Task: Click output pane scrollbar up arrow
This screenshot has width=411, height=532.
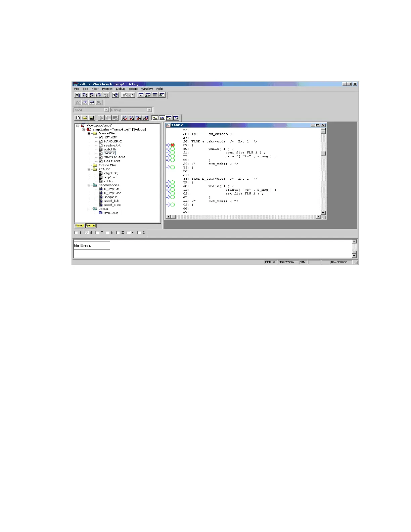Action: coord(354,242)
